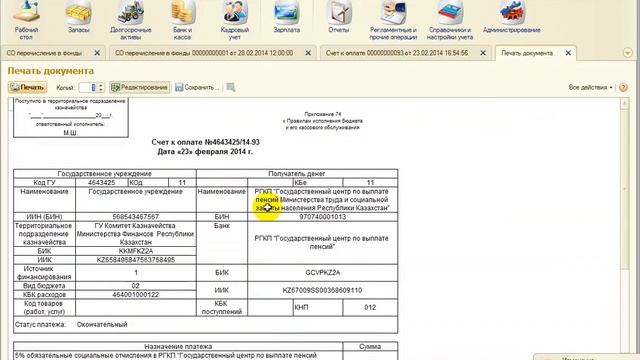Open the Администрирование section
Screen dimensions: 640x360
coord(511,18)
